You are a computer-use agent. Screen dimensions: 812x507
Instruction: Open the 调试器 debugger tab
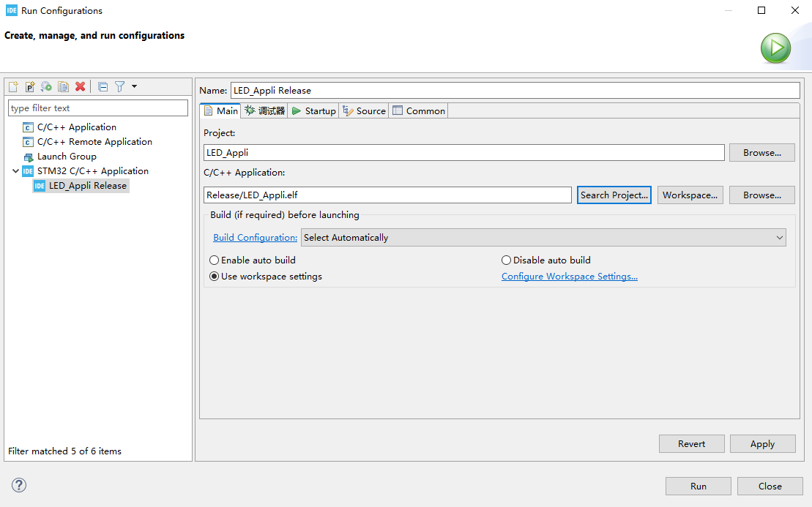[x=264, y=110]
